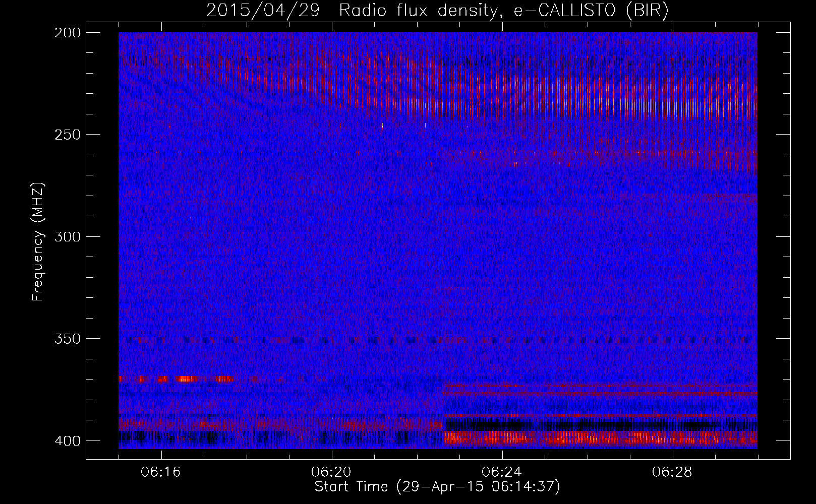The height and width of the screenshot is (504, 816).
Task: Click the 'Frequency (MHZ)' axis label
Action: (x=38, y=242)
